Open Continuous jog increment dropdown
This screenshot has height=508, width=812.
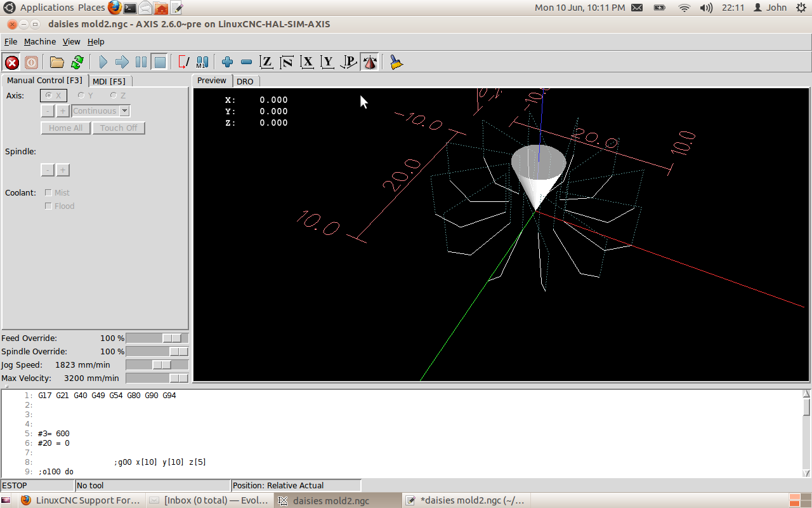click(101, 111)
